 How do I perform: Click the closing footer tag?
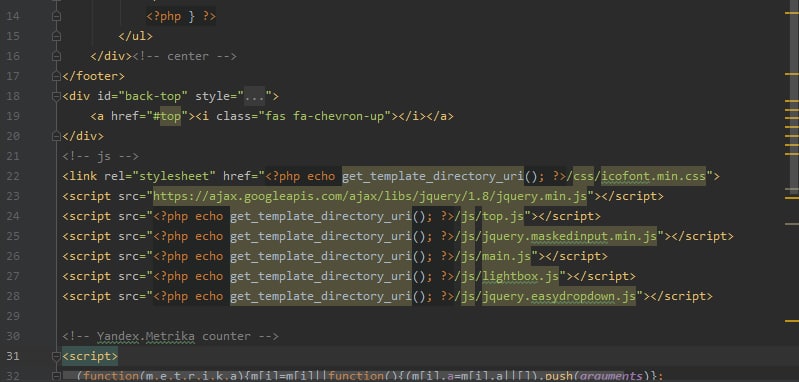tap(94, 76)
